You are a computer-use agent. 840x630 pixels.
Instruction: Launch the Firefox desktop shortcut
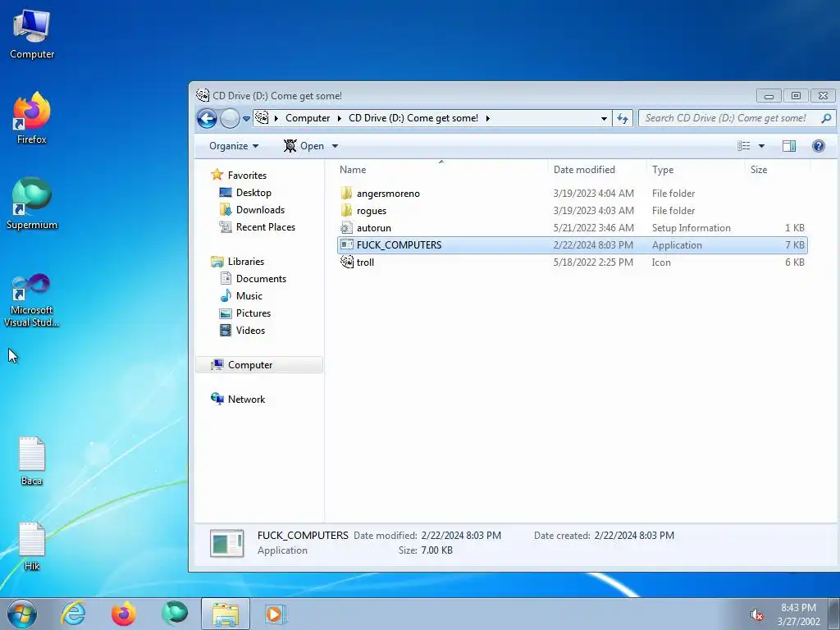point(32,118)
